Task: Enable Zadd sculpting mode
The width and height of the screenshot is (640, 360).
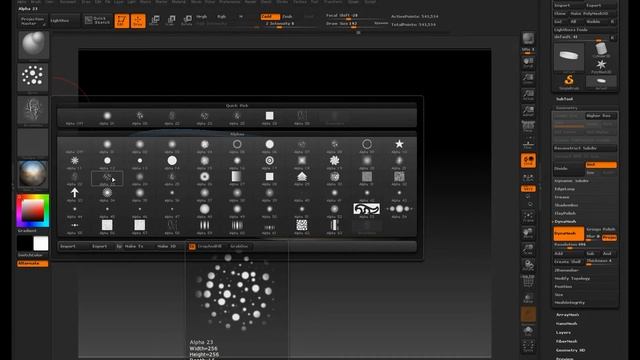Action: coord(270,17)
